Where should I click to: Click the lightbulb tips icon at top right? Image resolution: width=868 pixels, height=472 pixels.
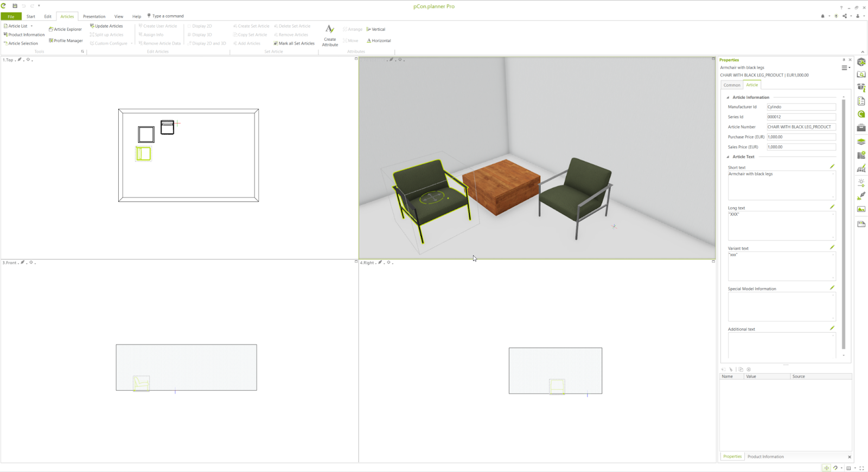[836, 16]
